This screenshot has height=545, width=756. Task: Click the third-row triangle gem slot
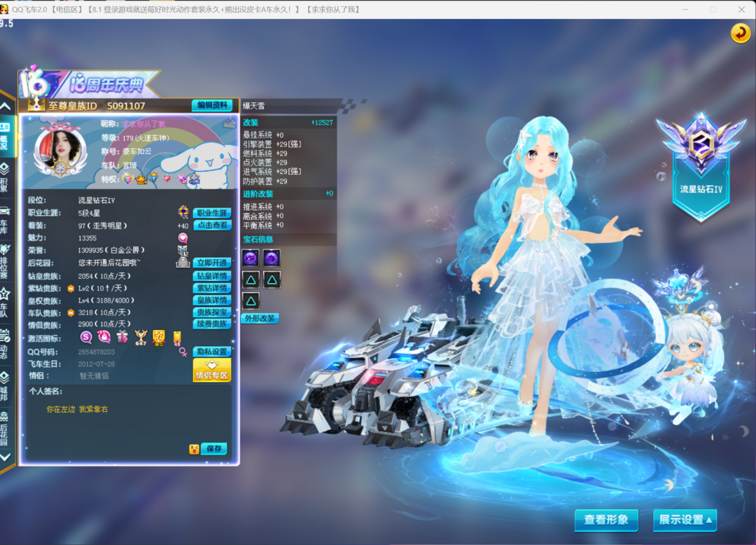pyautogui.click(x=251, y=301)
